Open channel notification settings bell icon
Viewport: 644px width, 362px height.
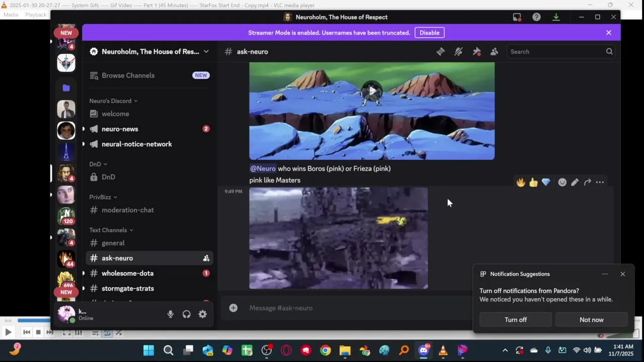point(458,51)
